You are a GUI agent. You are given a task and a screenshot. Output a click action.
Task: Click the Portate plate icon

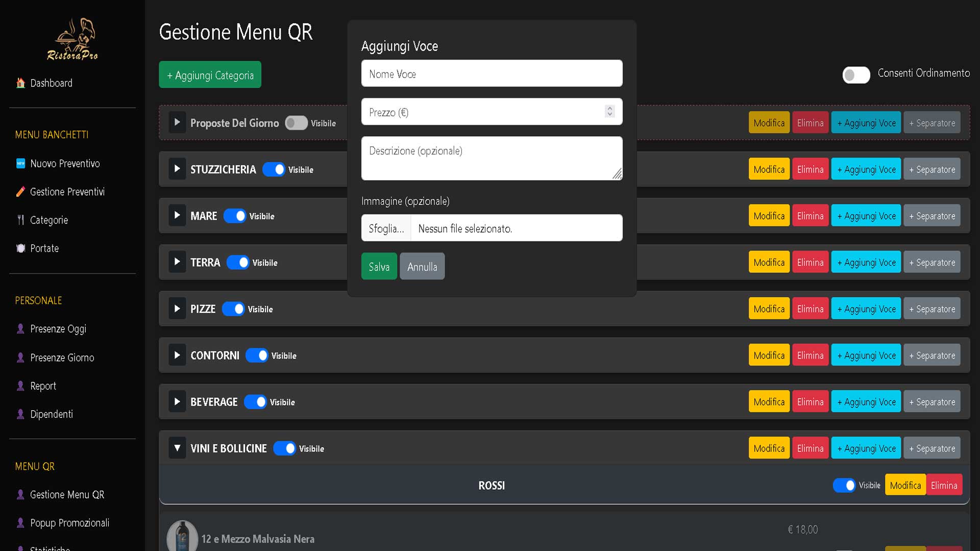point(20,248)
